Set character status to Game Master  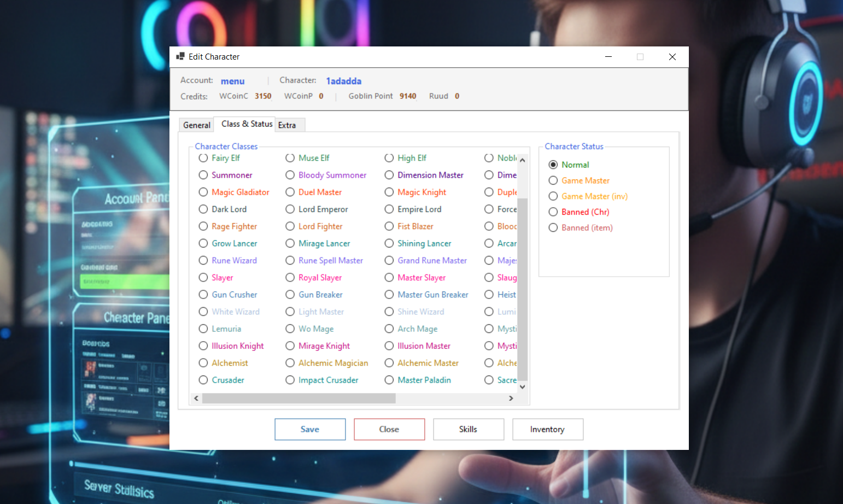click(553, 180)
